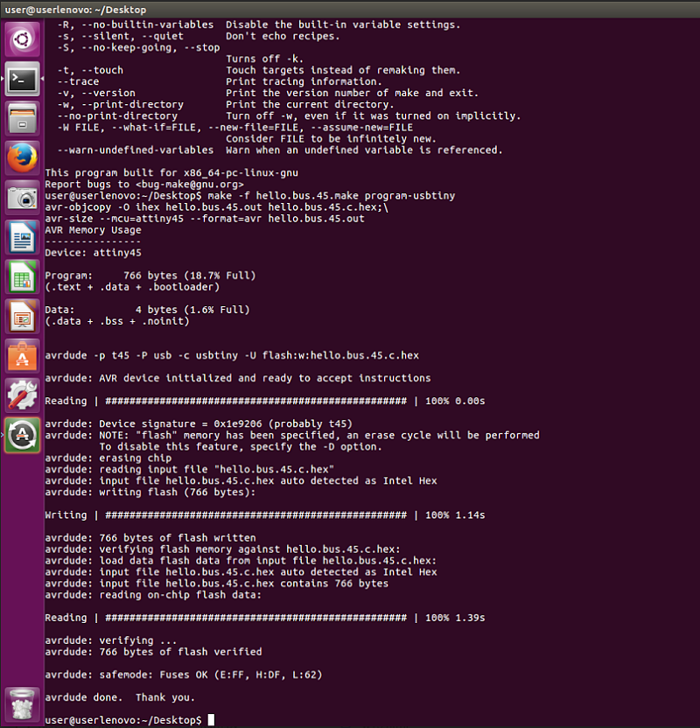Click the window title user@userlenovo: ~/Desktop
The width and height of the screenshot is (700, 728).
75,10
